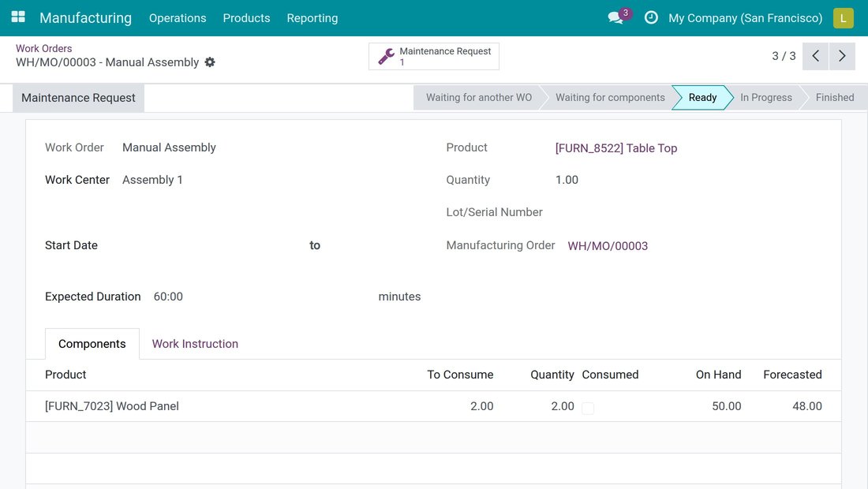Set status to Waiting for another WO

479,97
